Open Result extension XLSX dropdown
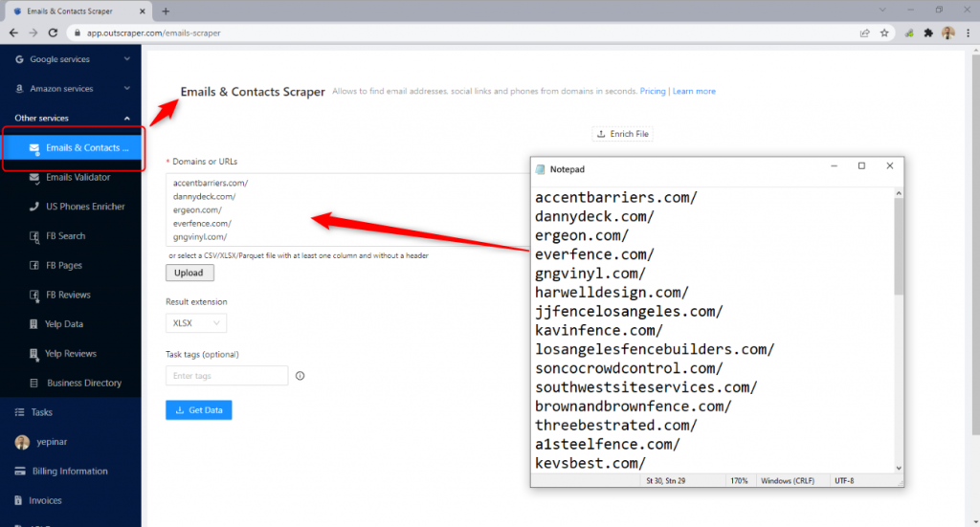 pos(196,323)
